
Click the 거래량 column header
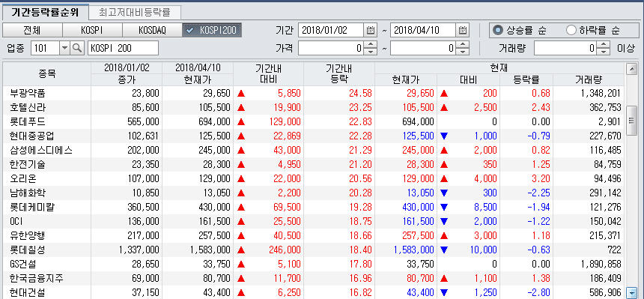pyautogui.click(x=589, y=79)
